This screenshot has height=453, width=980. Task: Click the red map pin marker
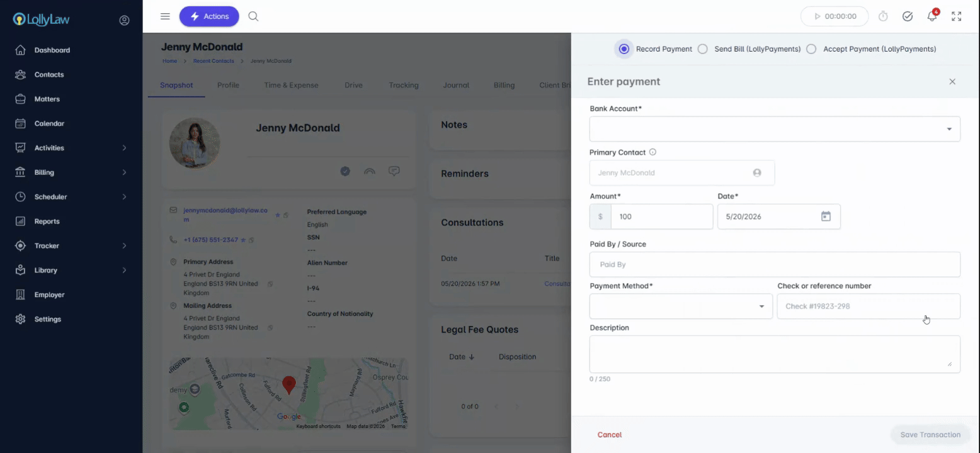click(x=288, y=385)
